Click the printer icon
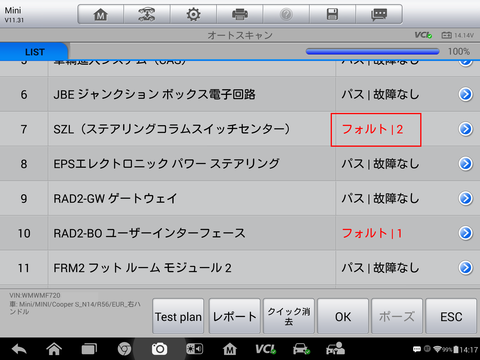 click(240, 14)
